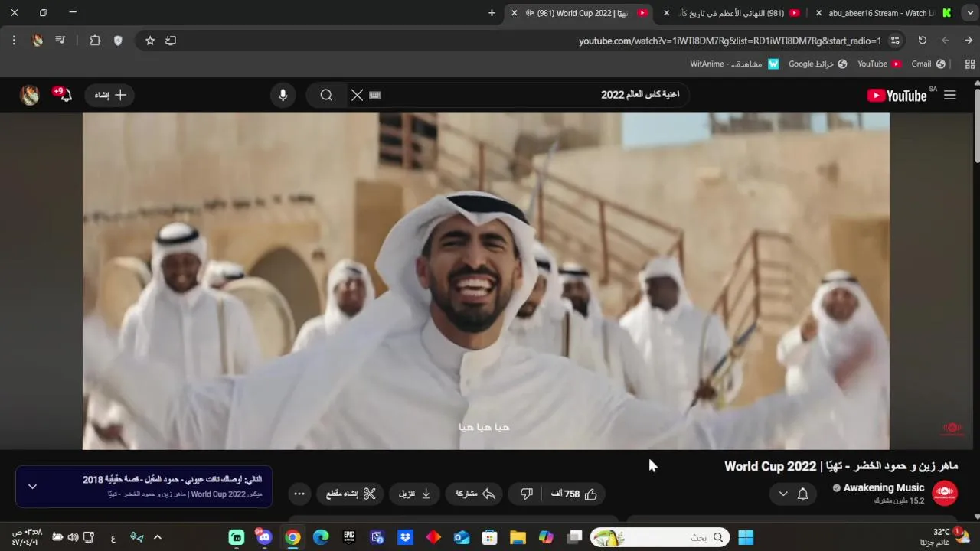The width and height of the screenshot is (980, 551).
Task: Go to YouTube home via logo
Action: coord(897,95)
